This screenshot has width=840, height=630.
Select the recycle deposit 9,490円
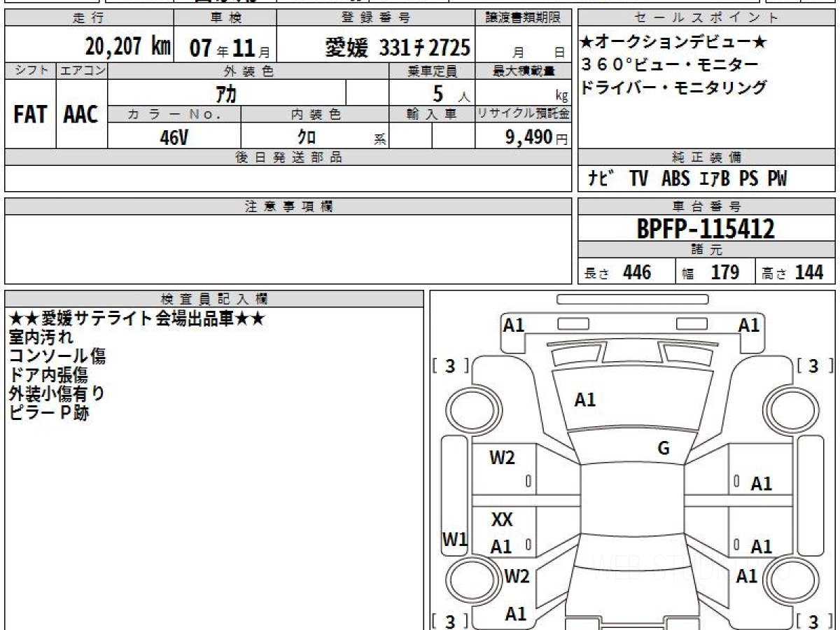click(x=537, y=136)
